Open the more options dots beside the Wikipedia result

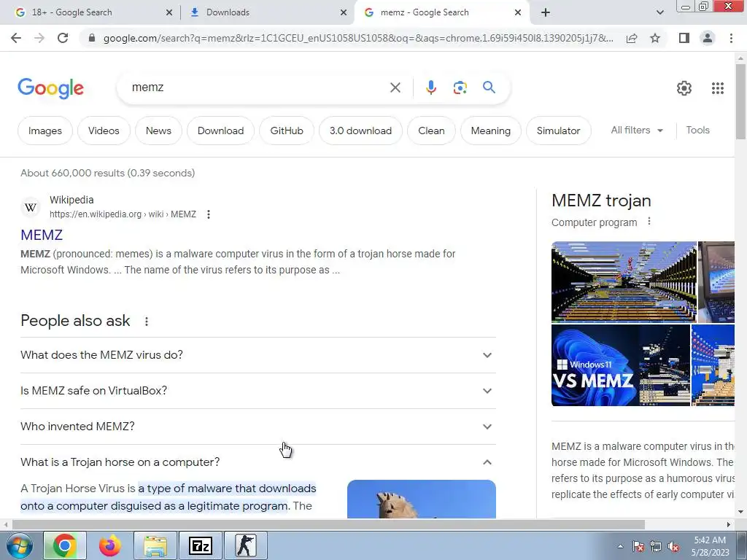click(x=208, y=214)
